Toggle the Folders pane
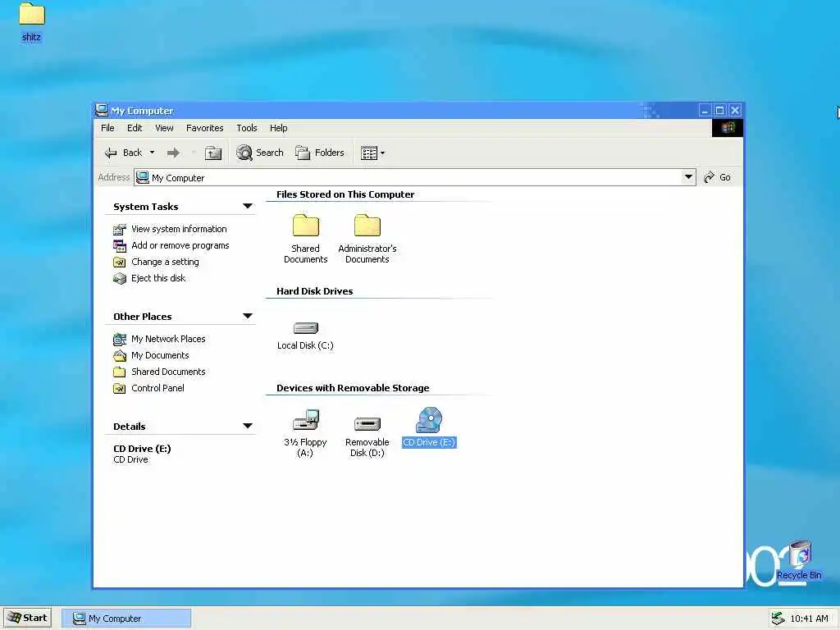This screenshot has height=630, width=840. click(x=320, y=153)
